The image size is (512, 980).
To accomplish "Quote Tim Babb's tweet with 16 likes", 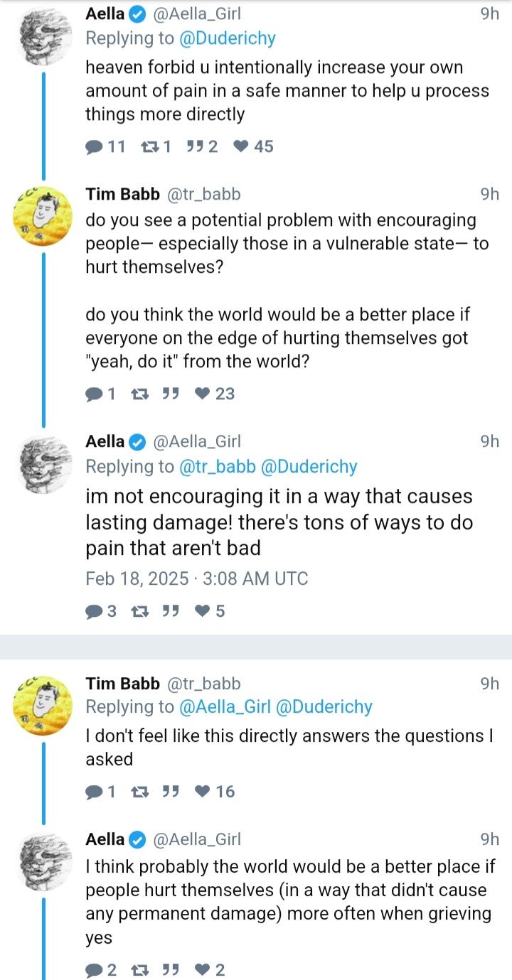I will click(169, 792).
